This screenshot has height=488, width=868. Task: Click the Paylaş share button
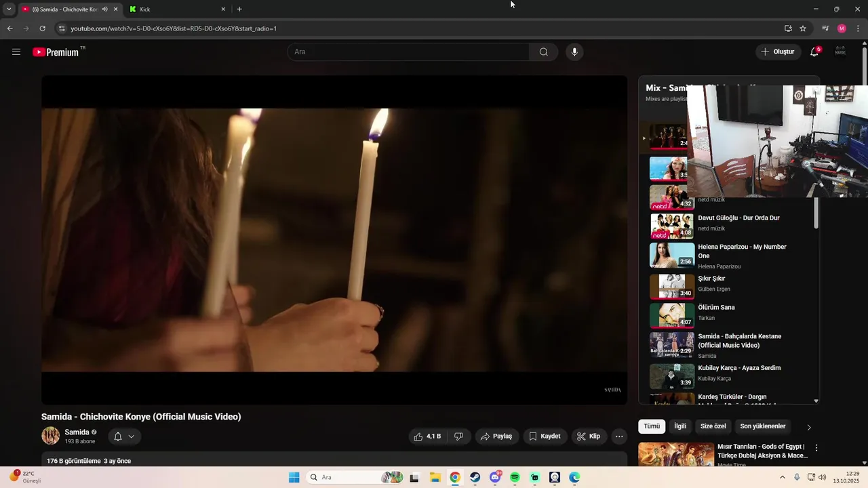click(x=496, y=436)
